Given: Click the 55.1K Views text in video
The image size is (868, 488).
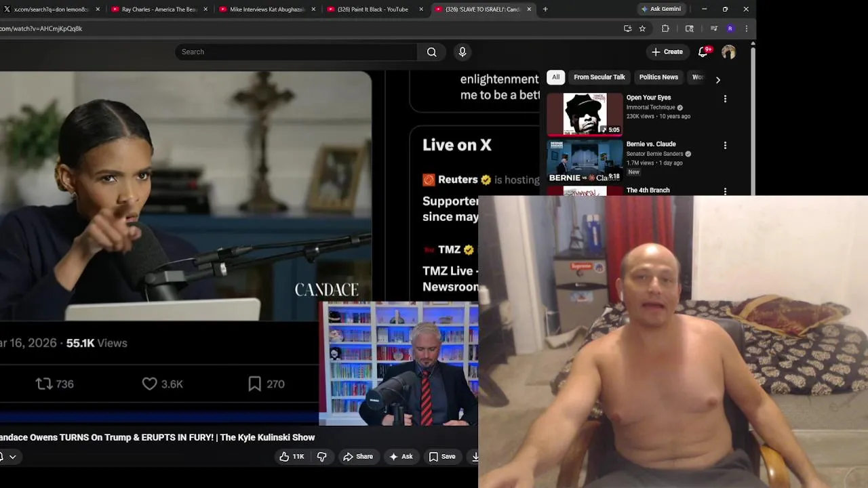Looking at the screenshot, I should [96, 343].
